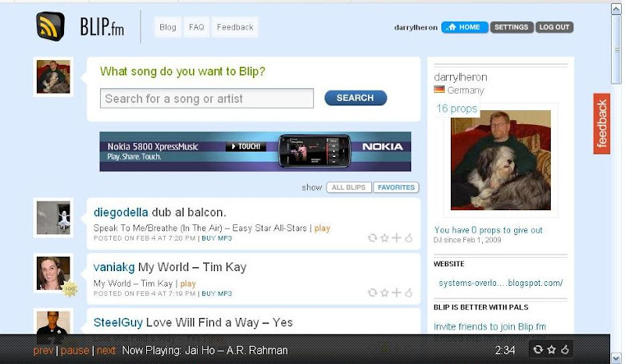The height and width of the screenshot is (364, 625).
Task: Click the 16 props label
Action: [457, 109]
